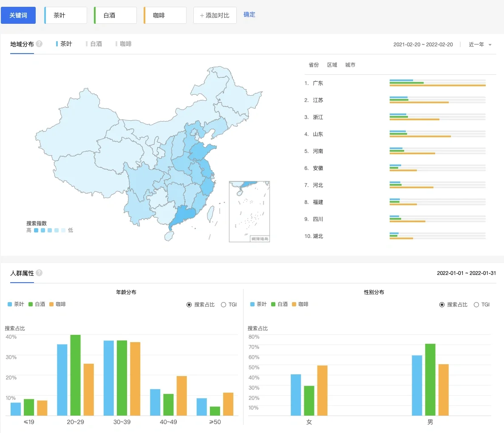Select 搜索占比 radio in 性别分布 chart
This screenshot has height=433, width=504.
(x=453, y=304)
